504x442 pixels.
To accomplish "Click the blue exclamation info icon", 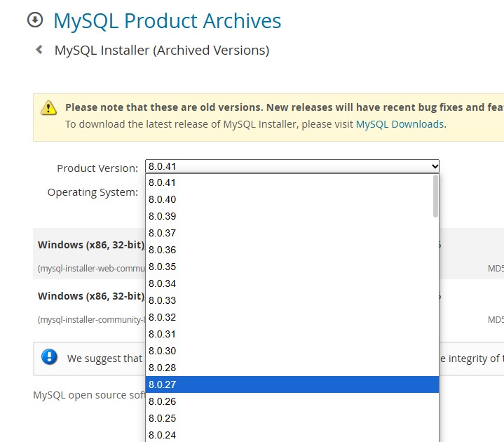I will click(x=49, y=356).
